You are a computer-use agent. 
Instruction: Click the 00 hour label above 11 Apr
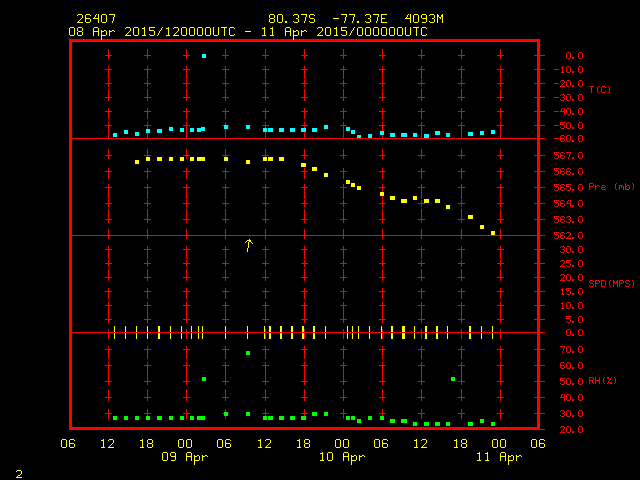pyautogui.click(x=499, y=443)
